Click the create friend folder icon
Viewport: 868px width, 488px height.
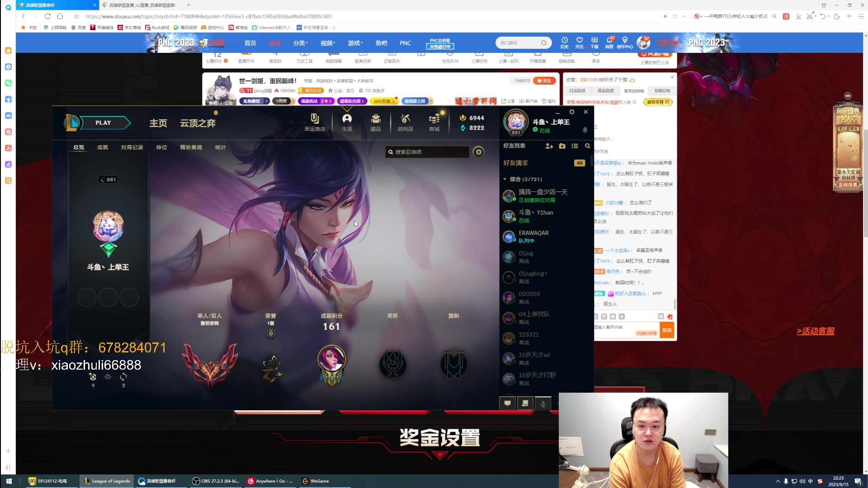click(562, 146)
